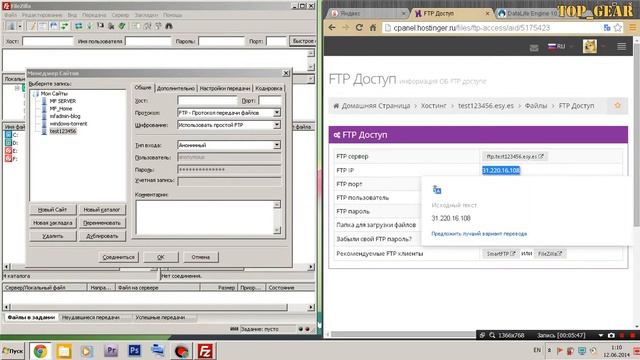Screen dimensions: 640x360
Task: Click the Premiere Pro icon on the taskbar
Action: 111,351
